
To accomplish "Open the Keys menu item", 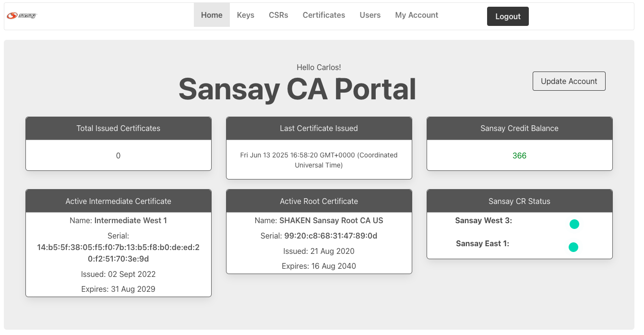I will [246, 15].
